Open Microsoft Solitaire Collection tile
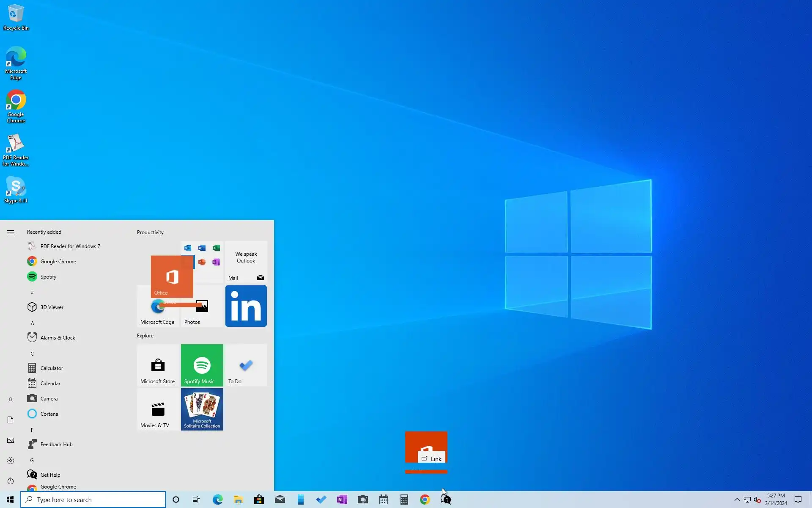The width and height of the screenshot is (812, 508). pyautogui.click(x=202, y=409)
